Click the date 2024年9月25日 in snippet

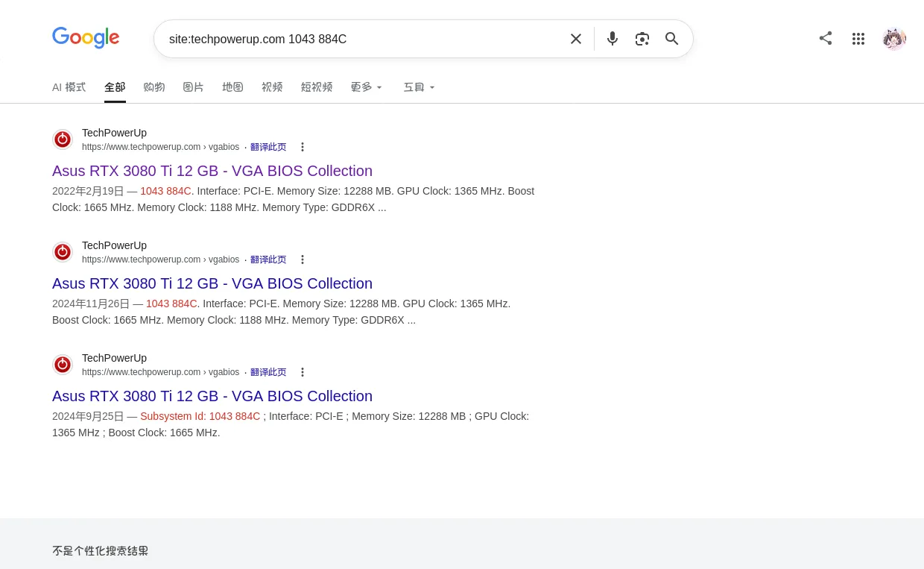[88, 416]
